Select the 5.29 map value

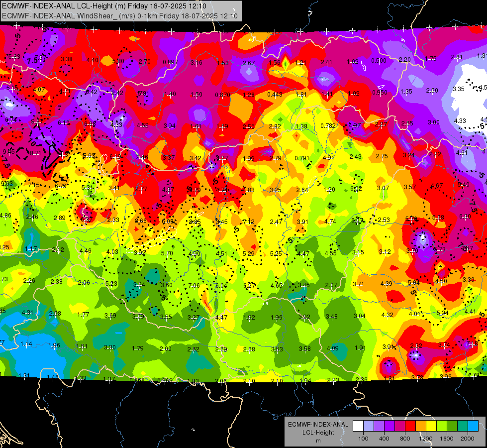(x=248, y=254)
